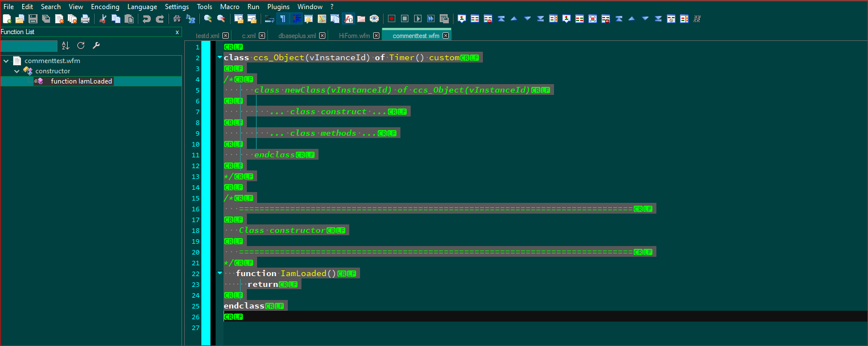The width and height of the screenshot is (868, 346).
Task: Click the text 'endclass' on line 25
Action: click(244, 306)
